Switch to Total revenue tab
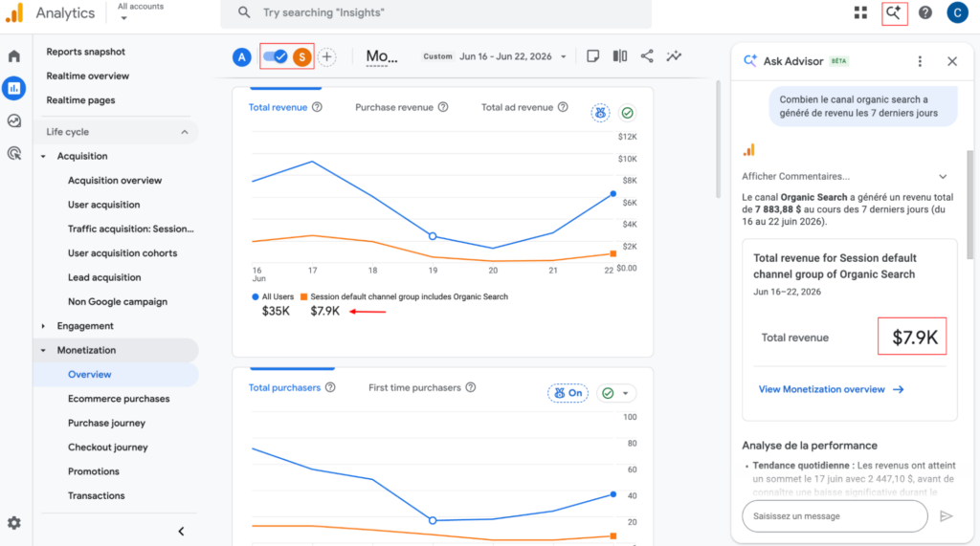This screenshot has width=980, height=546. tap(278, 107)
